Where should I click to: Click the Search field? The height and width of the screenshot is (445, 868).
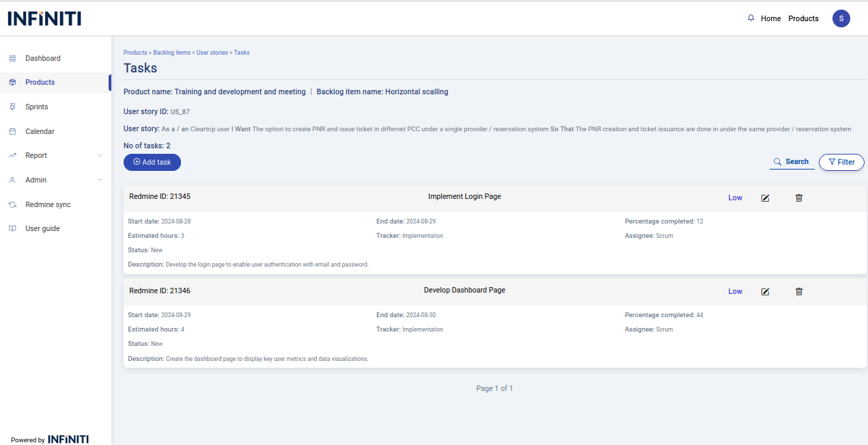(792, 162)
